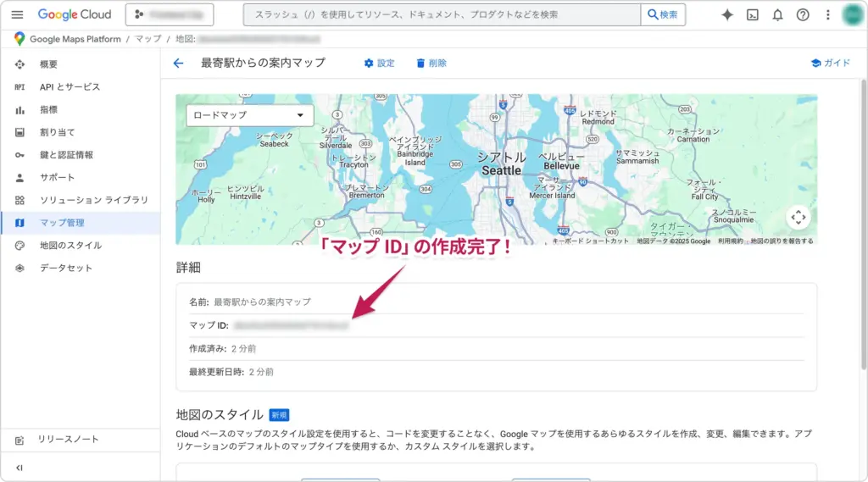
Task: Select the 名前 value 最寄駅からの案内マップ
Action: point(263,302)
